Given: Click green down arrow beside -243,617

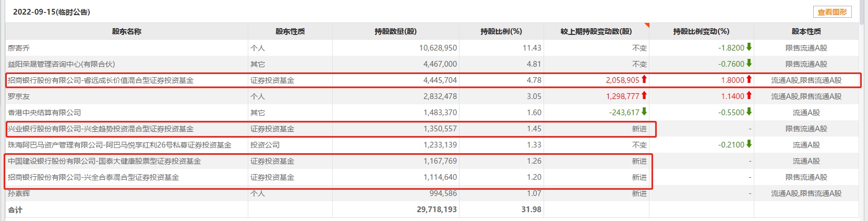Looking at the screenshot, I should (x=644, y=112).
